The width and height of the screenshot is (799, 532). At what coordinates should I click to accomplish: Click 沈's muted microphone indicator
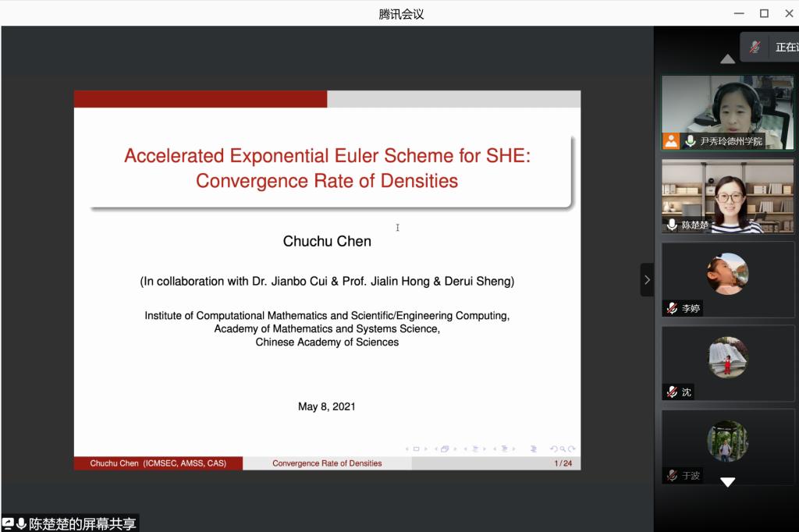pyautogui.click(x=672, y=392)
